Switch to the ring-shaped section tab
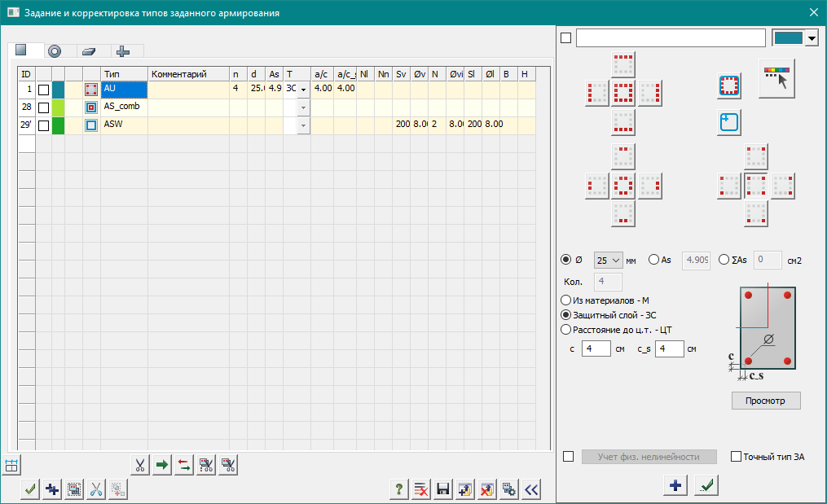The width and height of the screenshot is (827, 504). pyautogui.click(x=55, y=50)
